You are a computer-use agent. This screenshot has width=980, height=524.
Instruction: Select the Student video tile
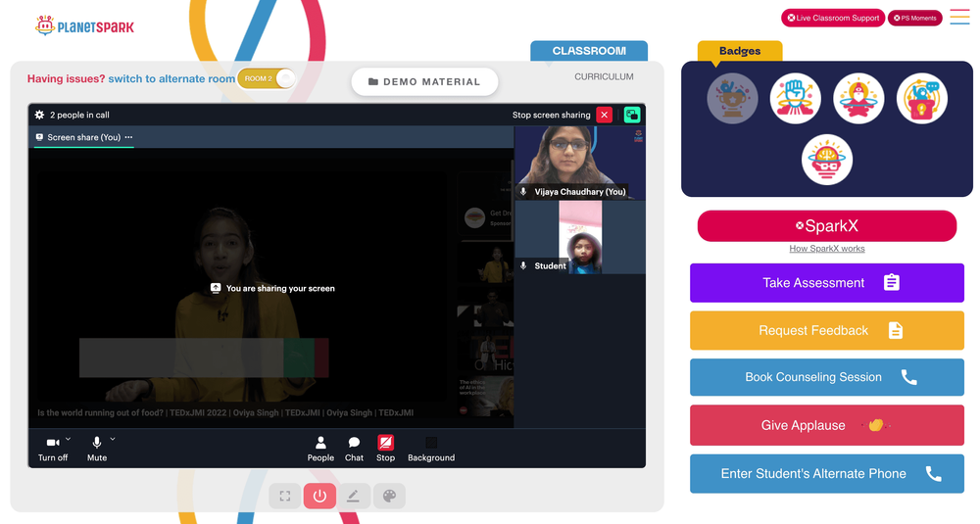point(579,237)
